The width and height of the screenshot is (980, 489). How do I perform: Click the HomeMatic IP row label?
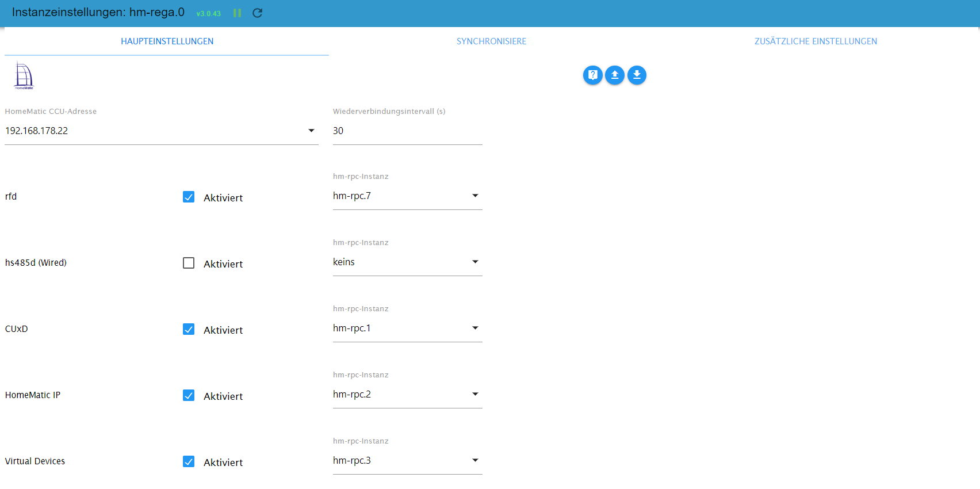33,395
